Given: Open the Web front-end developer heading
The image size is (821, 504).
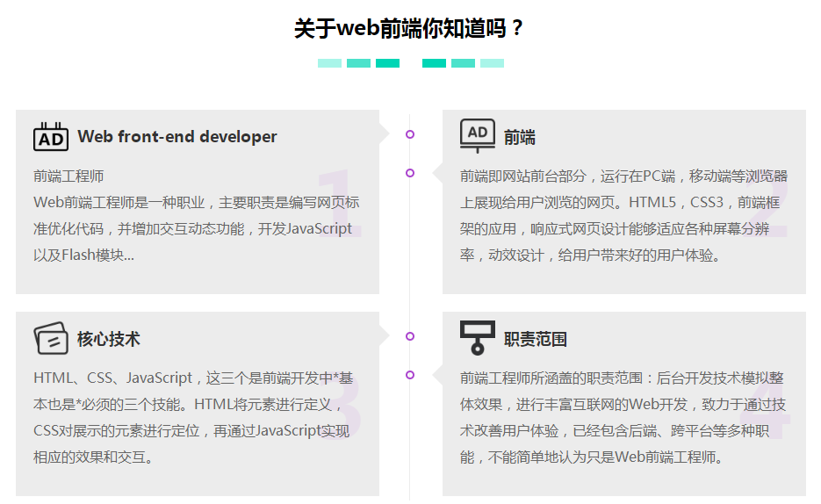Looking at the screenshot, I should [176, 137].
